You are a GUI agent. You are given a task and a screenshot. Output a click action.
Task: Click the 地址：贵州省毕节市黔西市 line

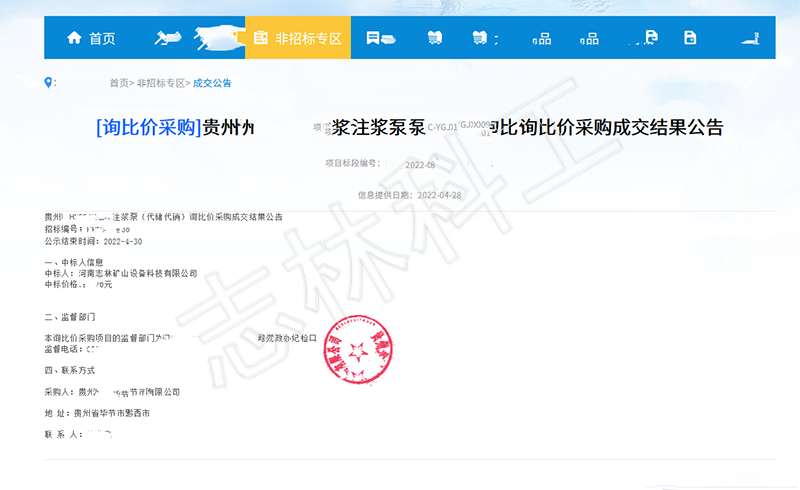[97, 413]
